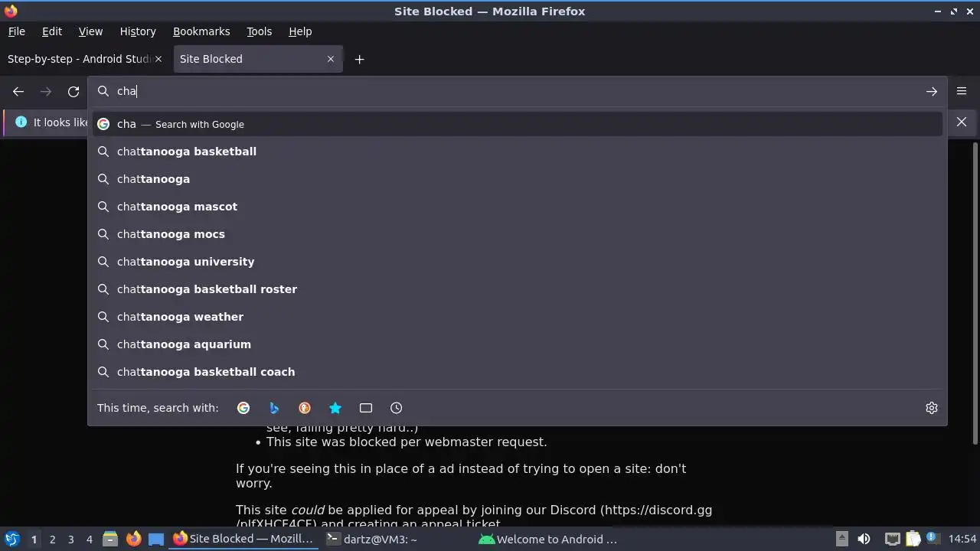980x551 pixels.
Task: Switch to workspace 1 in taskbar
Action: point(34,540)
